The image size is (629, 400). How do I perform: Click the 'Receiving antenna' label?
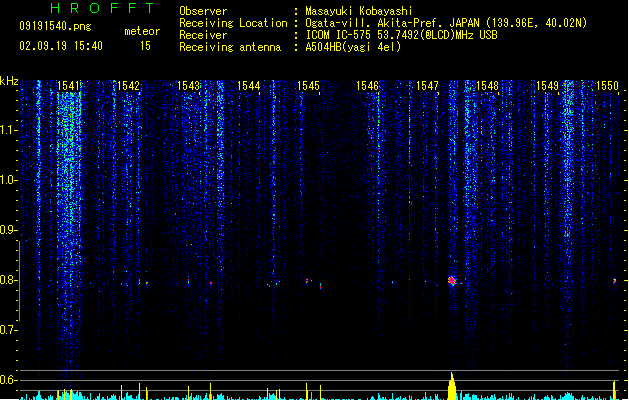[x=230, y=47]
